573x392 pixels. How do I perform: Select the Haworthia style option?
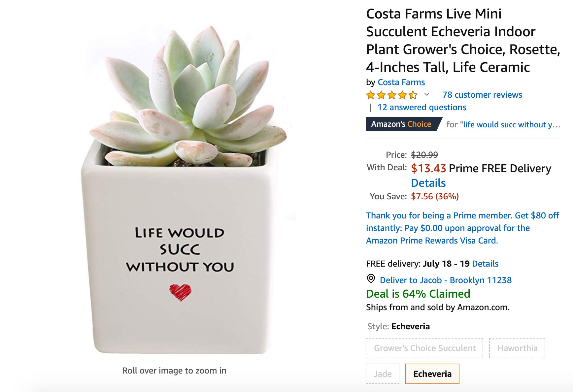pyautogui.click(x=517, y=348)
